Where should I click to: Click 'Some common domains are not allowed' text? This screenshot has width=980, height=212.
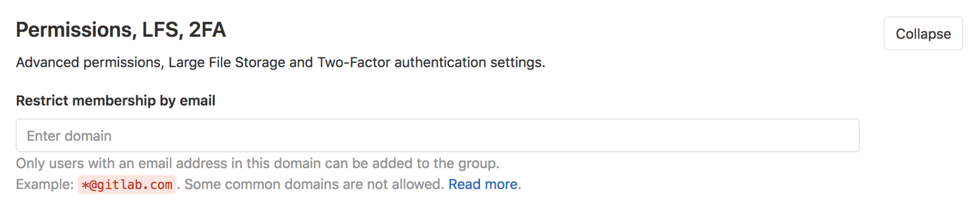click(314, 184)
